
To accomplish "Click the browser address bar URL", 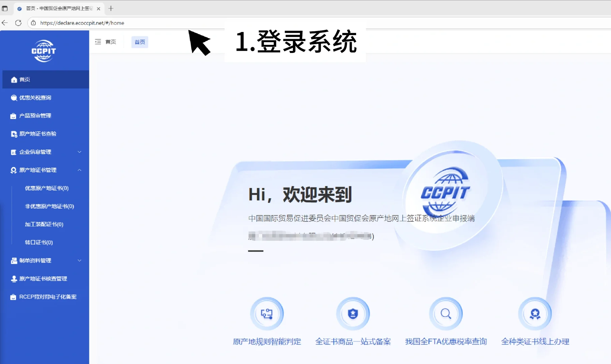I will click(81, 23).
